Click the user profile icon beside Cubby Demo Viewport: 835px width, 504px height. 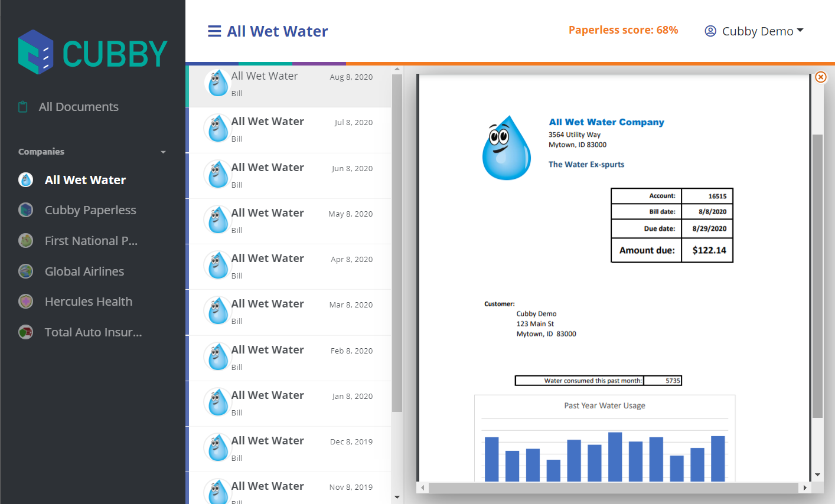click(x=710, y=31)
